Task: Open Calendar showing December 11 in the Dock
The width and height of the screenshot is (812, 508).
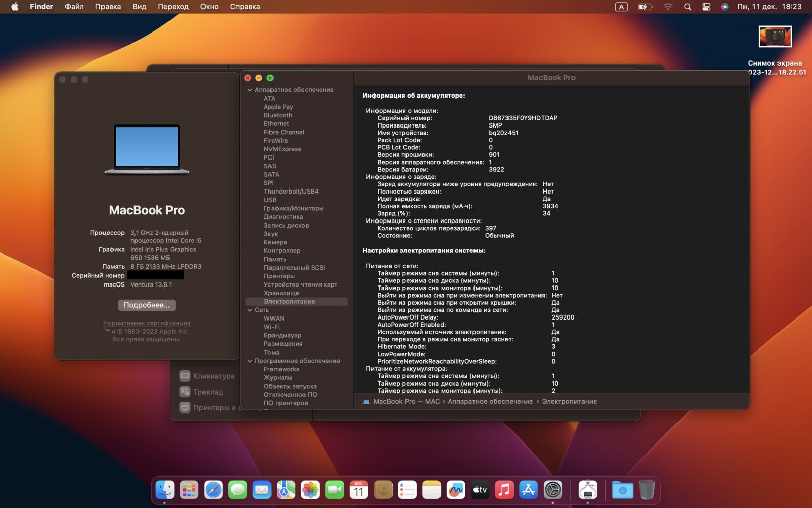Action: pyautogui.click(x=359, y=490)
